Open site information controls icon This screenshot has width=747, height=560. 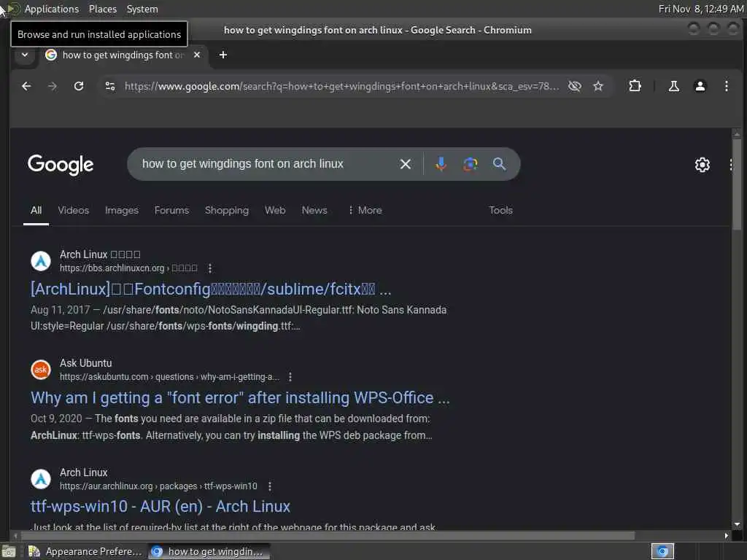pos(110,86)
